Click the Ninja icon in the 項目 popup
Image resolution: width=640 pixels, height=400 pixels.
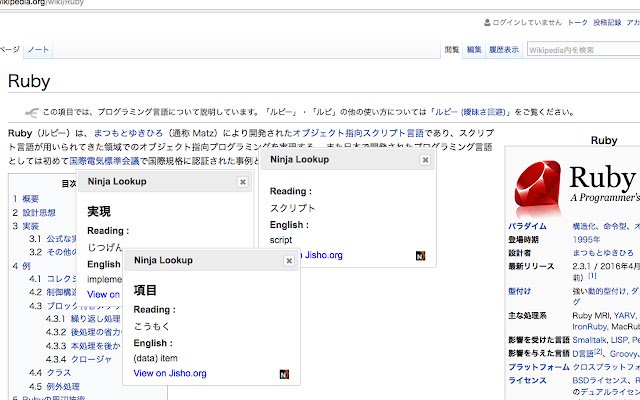point(284,374)
